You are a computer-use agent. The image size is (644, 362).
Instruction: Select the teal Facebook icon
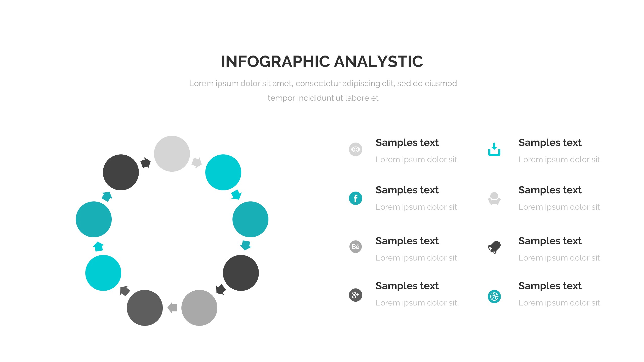click(x=355, y=198)
